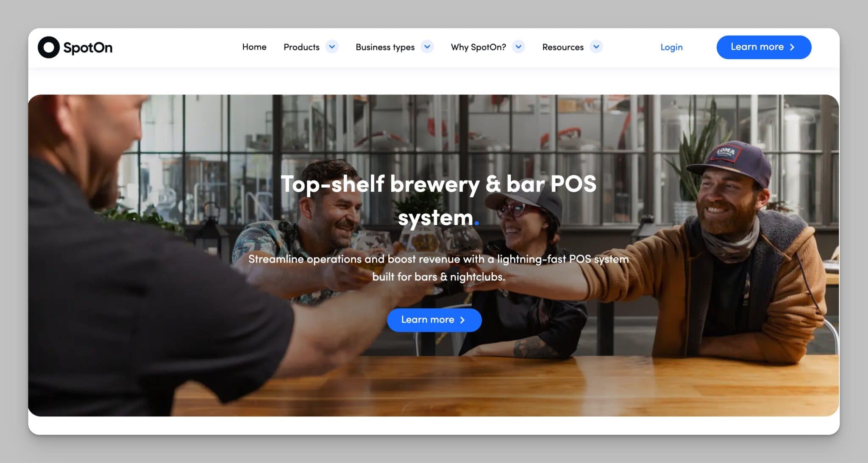Viewport: 868px width, 463px height.
Task: Click Learn more button under hero text
Action: [434, 320]
